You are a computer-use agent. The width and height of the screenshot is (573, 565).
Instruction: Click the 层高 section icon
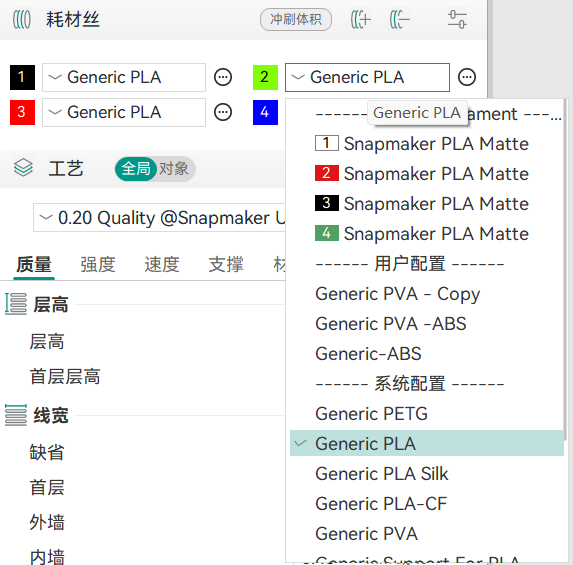[16, 304]
